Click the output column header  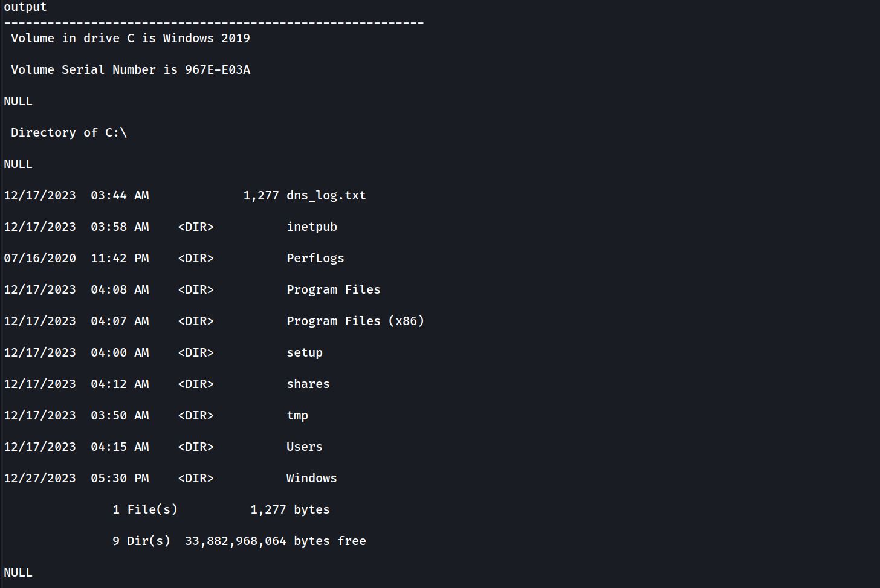pos(25,7)
